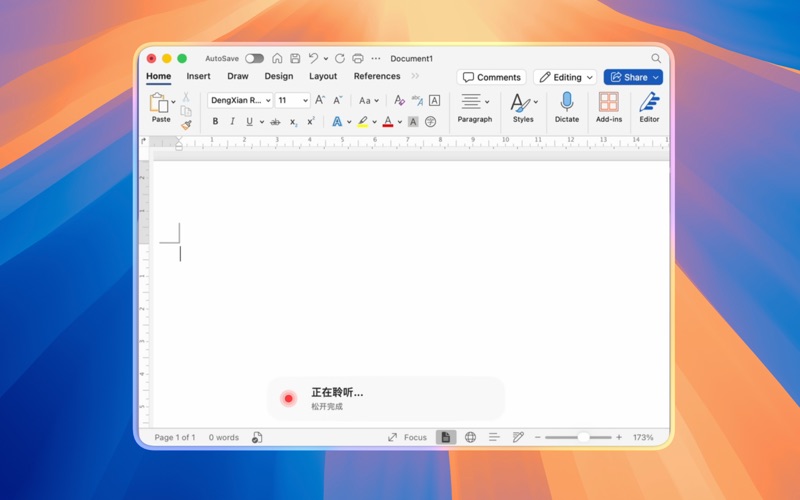Viewport: 800px width, 500px height.
Task: Switch to the Insert tab
Action: pos(198,76)
